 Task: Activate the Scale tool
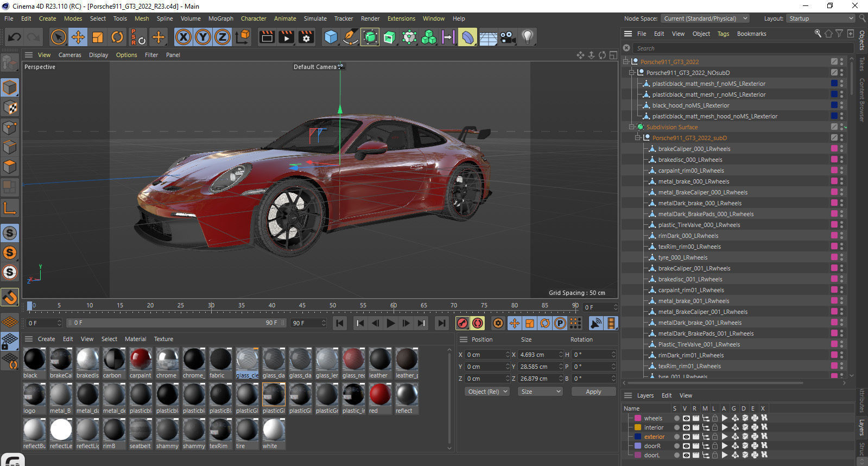click(x=98, y=37)
